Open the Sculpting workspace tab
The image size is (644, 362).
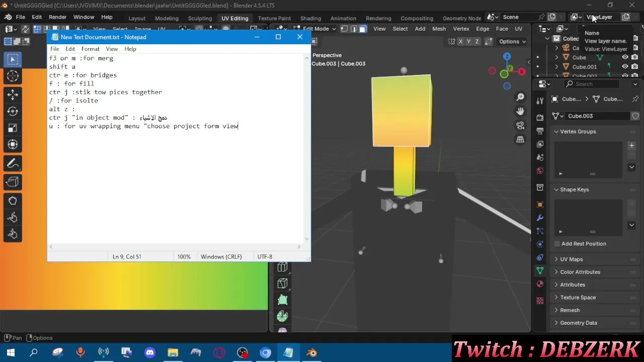(x=200, y=18)
